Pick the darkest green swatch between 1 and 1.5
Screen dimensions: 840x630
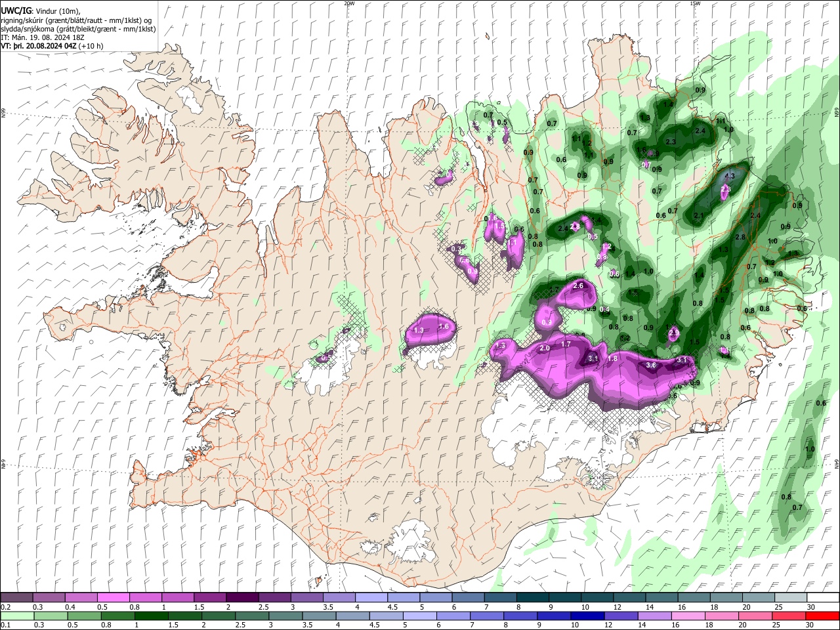(x=150, y=616)
